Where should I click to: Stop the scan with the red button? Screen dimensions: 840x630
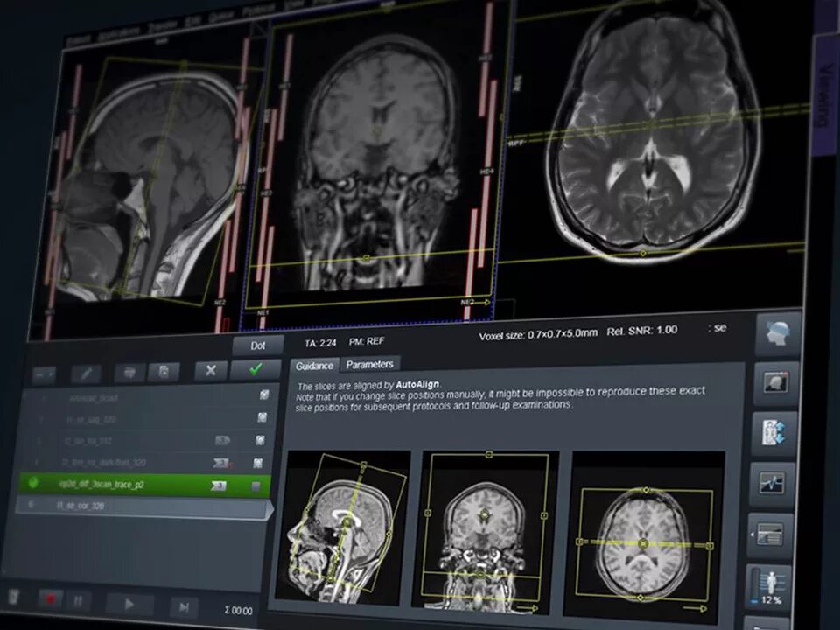coord(51,598)
